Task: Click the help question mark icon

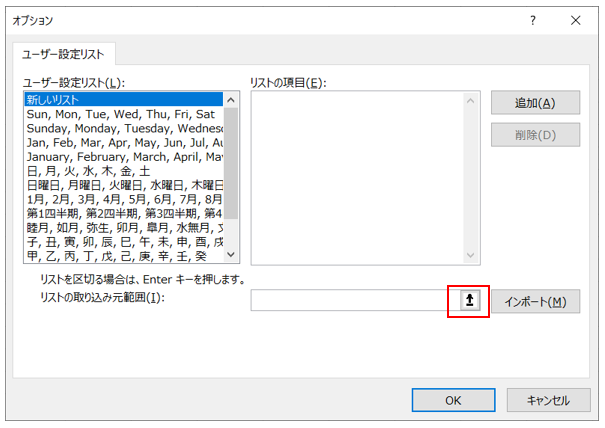Action: tap(530, 20)
